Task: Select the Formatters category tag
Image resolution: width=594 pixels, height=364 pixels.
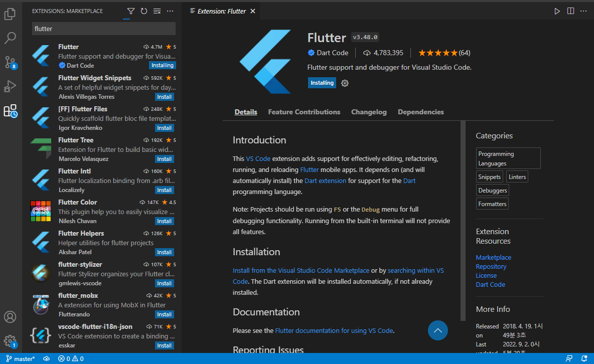Action: click(492, 204)
